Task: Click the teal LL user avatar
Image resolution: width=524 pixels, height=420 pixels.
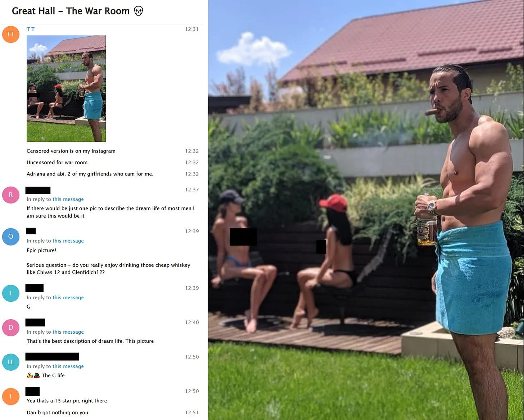Action: coord(11,362)
